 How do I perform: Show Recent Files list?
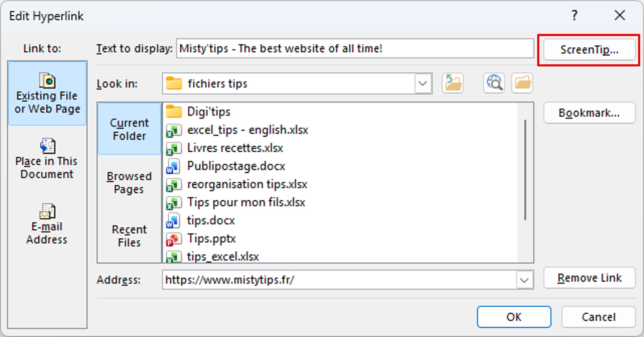pos(129,235)
